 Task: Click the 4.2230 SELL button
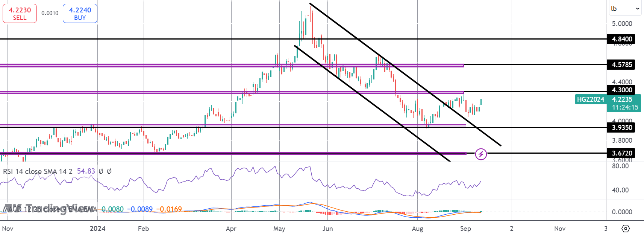point(20,14)
